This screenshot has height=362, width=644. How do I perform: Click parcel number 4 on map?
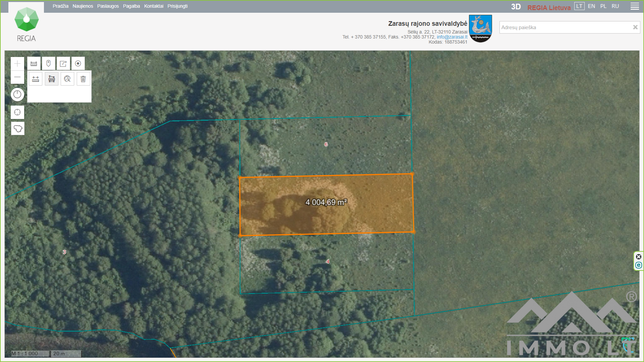coord(328,261)
